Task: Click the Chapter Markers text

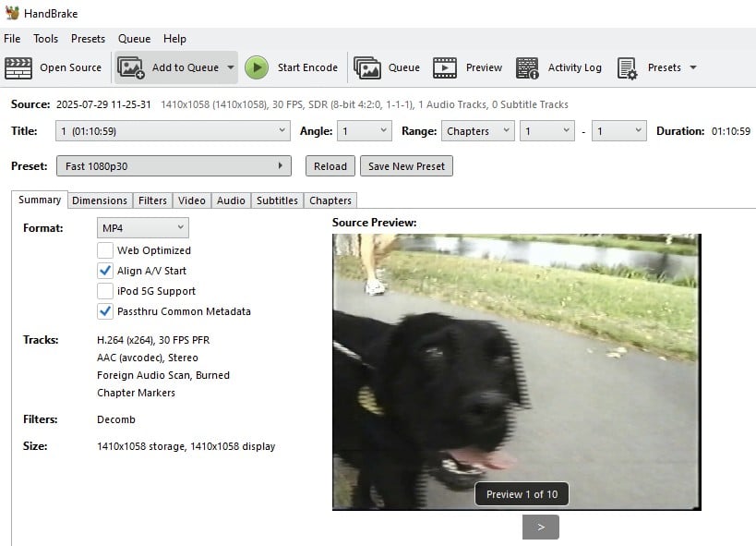Action: 136,393
